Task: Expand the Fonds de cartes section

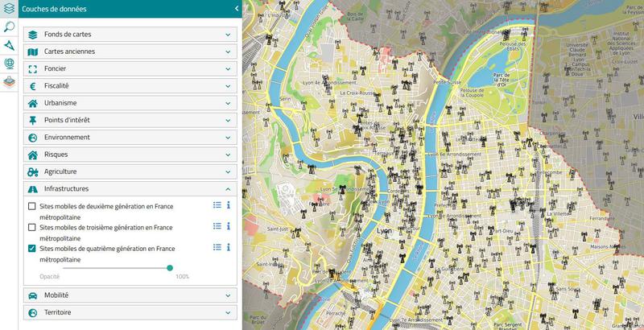Action: [130, 35]
